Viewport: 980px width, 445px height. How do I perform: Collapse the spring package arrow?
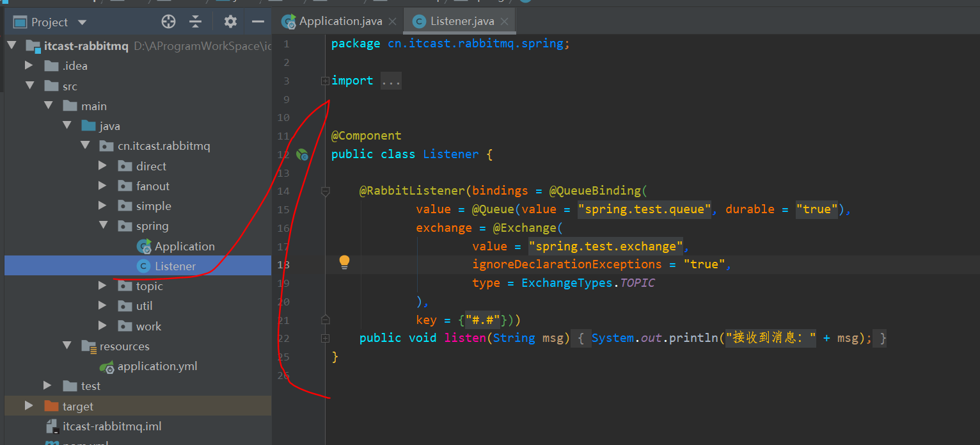[x=104, y=226]
